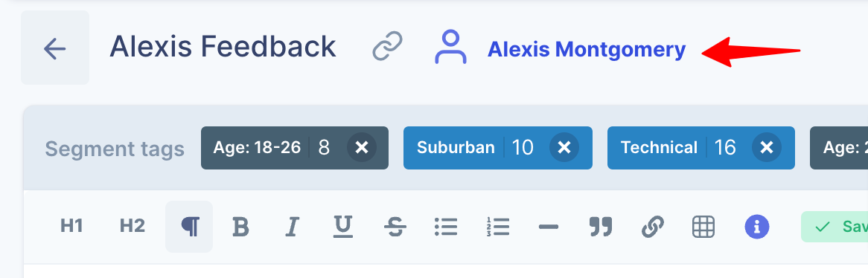The width and height of the screenshot is (868, 278).
Task: Toggle bold formatting
Action: [240, 227]
